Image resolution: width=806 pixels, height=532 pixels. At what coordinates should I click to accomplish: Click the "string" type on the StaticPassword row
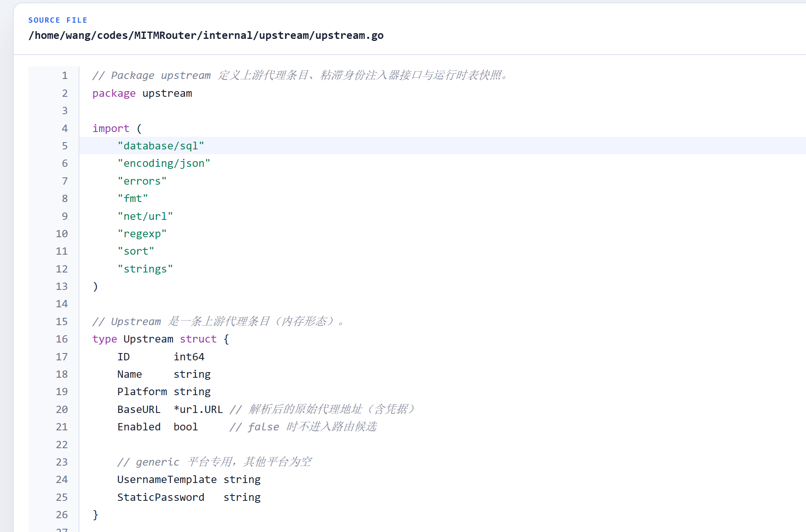point(242,497)
